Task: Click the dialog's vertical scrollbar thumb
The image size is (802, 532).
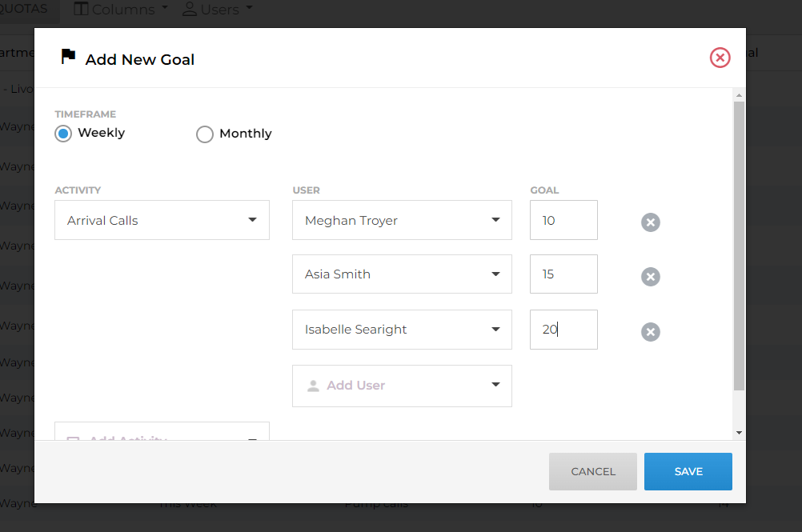Action: [x=739, y=246]
